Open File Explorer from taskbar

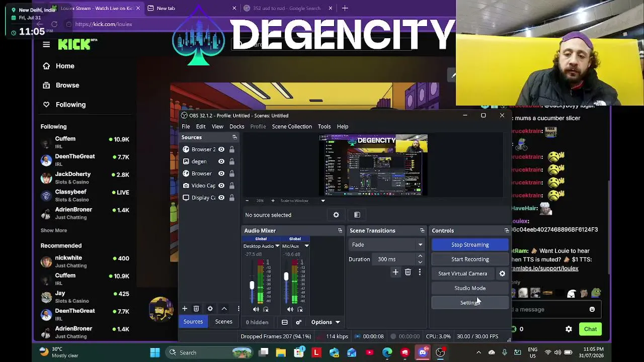[281, 352]
